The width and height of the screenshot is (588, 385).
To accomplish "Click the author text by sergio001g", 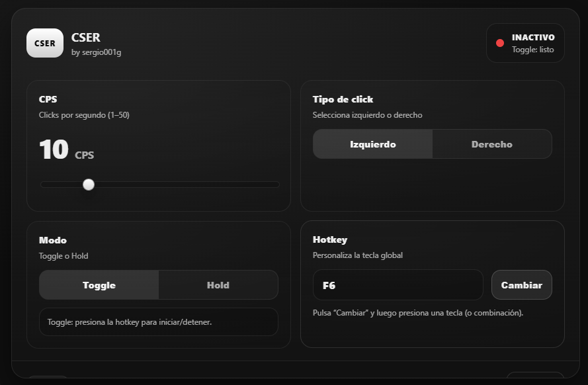I will pos(96,52).
